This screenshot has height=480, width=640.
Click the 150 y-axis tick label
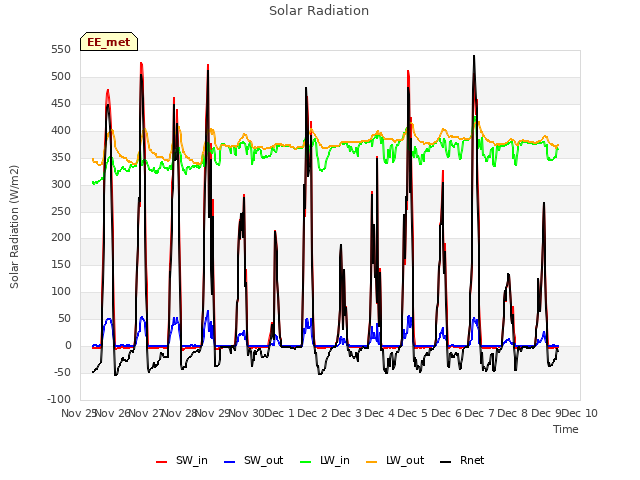pos(61,264)
